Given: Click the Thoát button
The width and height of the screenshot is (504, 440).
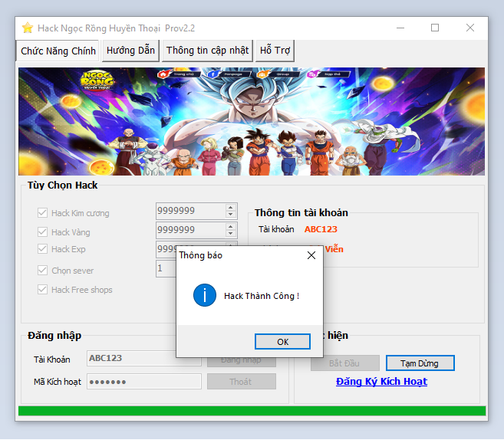Looking at the screenshot, I should [x=241, y=382].
